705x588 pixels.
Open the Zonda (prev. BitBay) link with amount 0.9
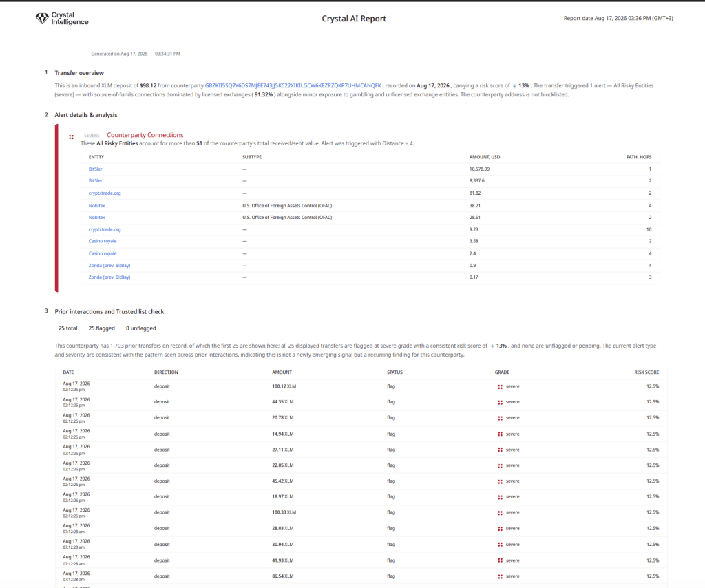click(109, 266)
